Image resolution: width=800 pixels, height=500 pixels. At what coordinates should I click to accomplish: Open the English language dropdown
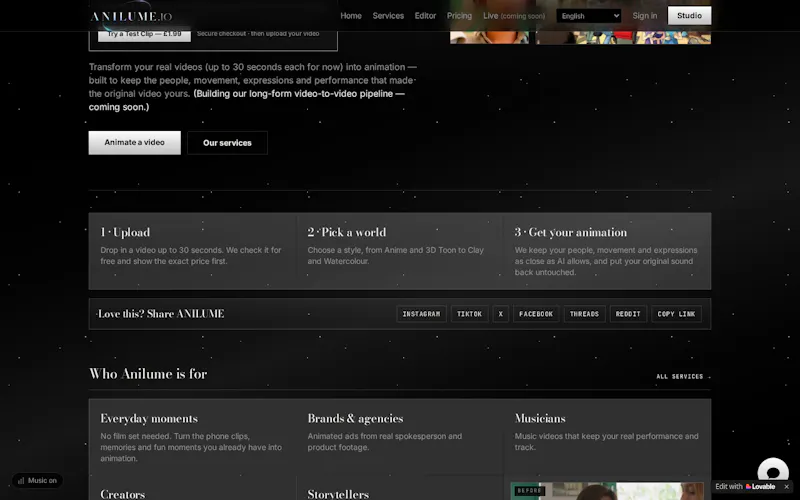coord(589,16)
